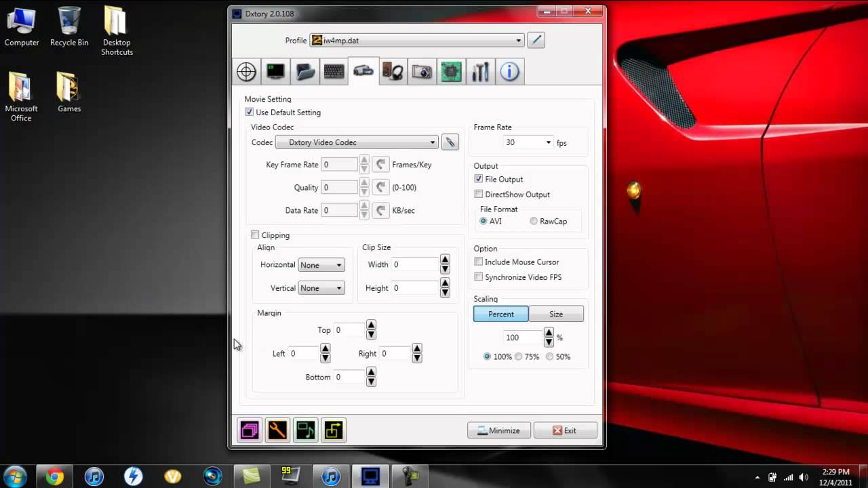Viewport: 868px width, 488px height.
Task: Click the magenta screenshot status icon
Action: 249,430
